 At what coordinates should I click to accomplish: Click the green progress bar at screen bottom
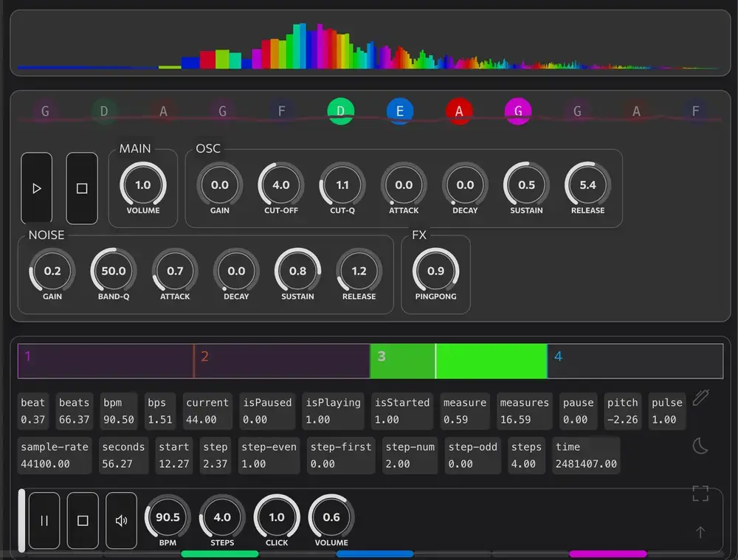point(221,553)
